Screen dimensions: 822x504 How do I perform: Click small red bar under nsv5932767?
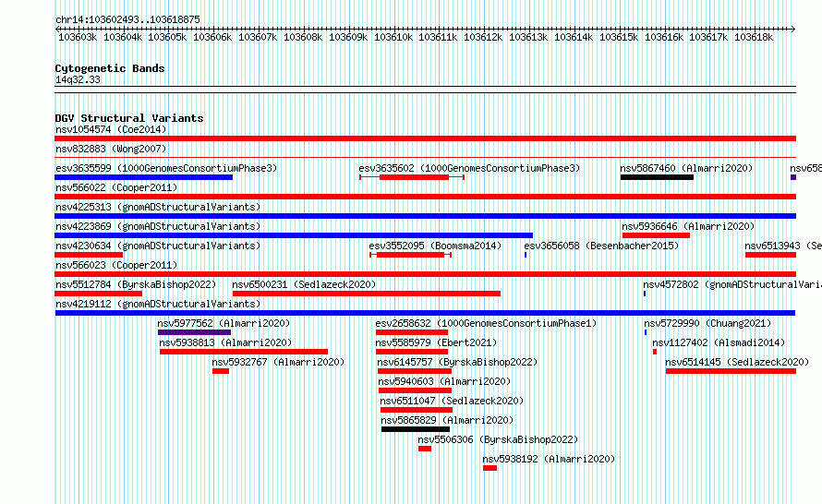coord(221,371)
